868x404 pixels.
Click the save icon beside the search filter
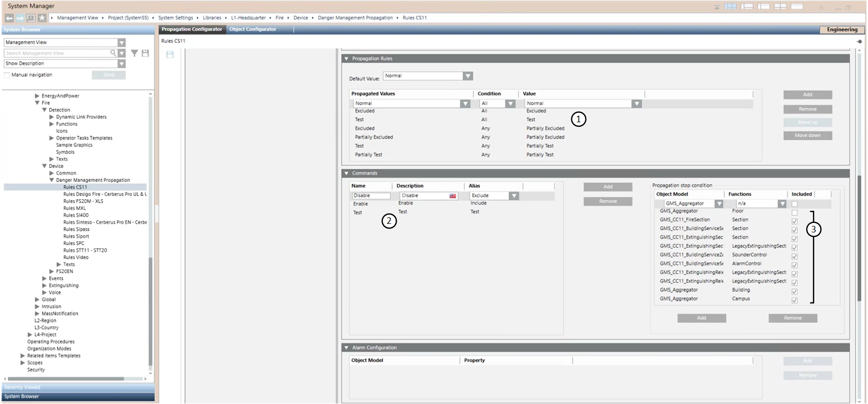145,53
